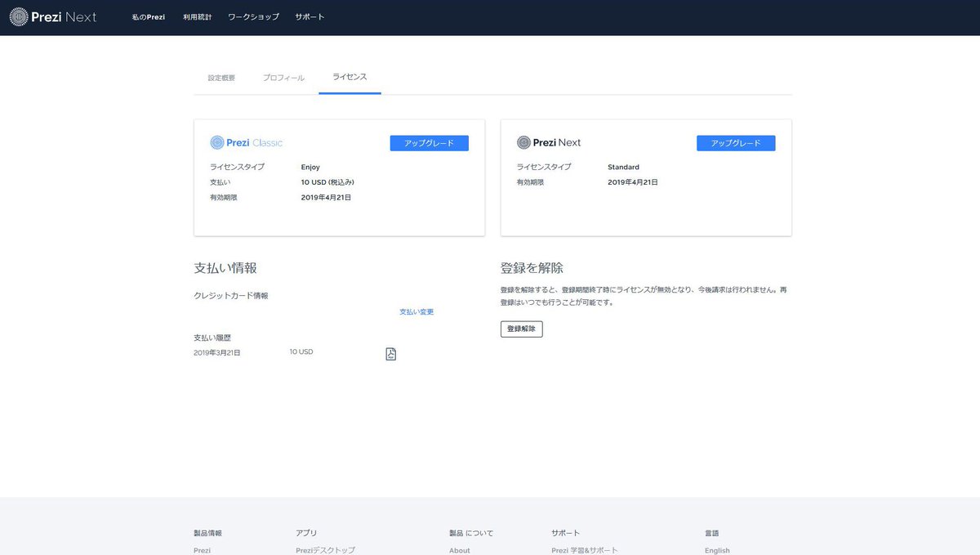The image size is (980, 555).
Task: Click the 言語 footer heading
Action: click(x=712, y=533)
